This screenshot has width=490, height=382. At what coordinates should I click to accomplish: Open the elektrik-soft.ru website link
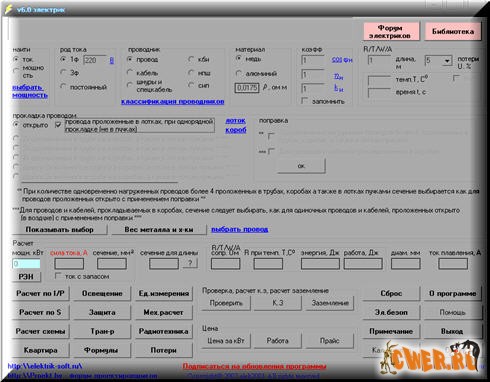(45, 366)
